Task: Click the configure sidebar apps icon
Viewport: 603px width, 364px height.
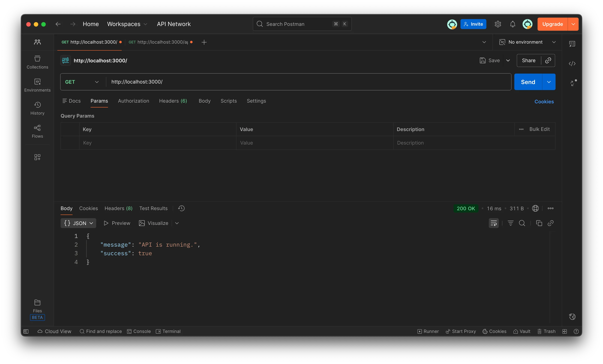Action: (x=37, y=157)
